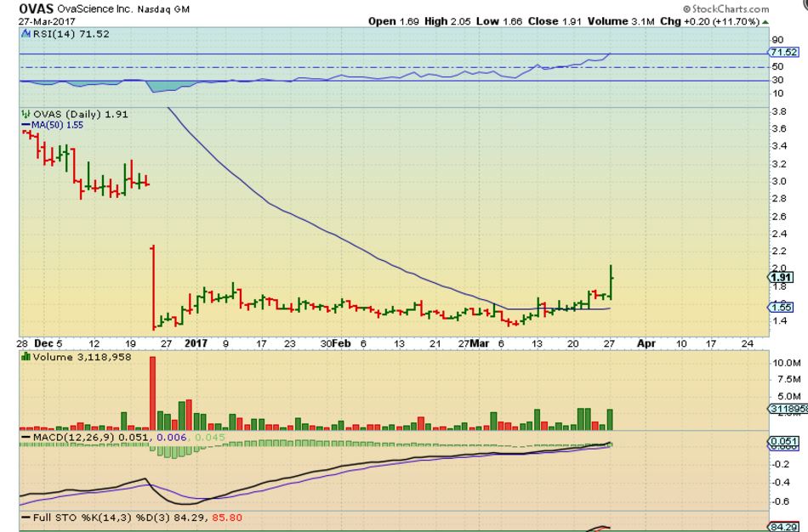Screen dimensions: 808x532
Task: Click the green up-triangle change indicator
Action: [x=765, y=21]
